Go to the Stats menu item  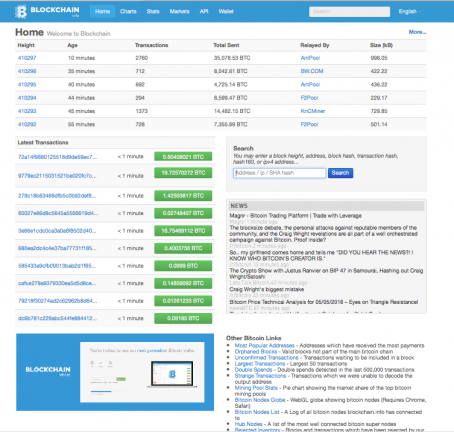click(153, 11)
